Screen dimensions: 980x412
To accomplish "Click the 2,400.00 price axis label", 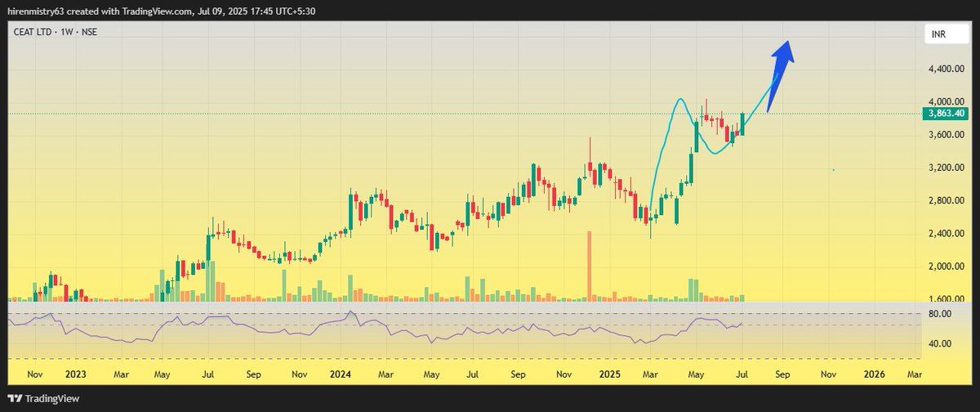I will 947,234.
